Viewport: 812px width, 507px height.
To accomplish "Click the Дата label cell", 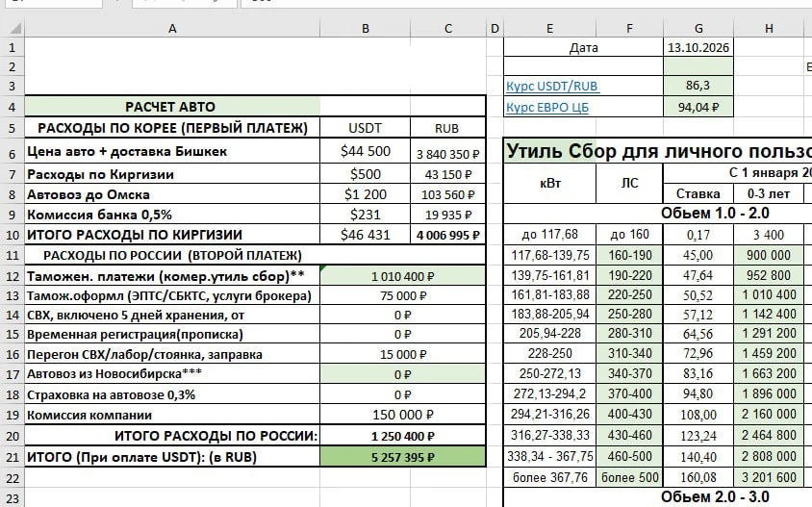I will pyautogui.click(x=584, y=48).
